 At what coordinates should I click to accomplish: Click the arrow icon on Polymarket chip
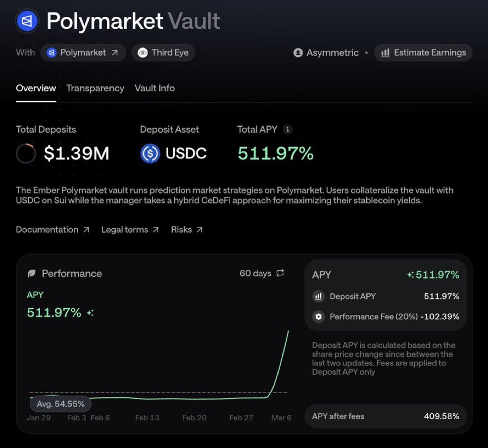(115, 52)
